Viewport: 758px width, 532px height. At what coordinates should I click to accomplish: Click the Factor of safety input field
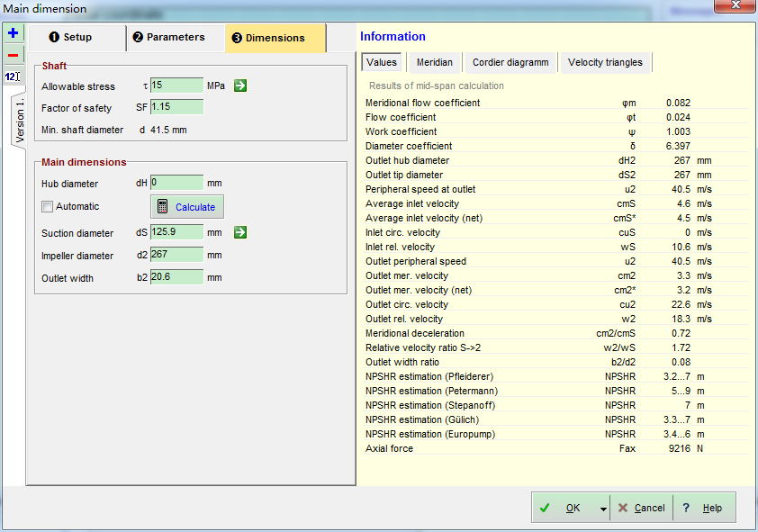177,107
